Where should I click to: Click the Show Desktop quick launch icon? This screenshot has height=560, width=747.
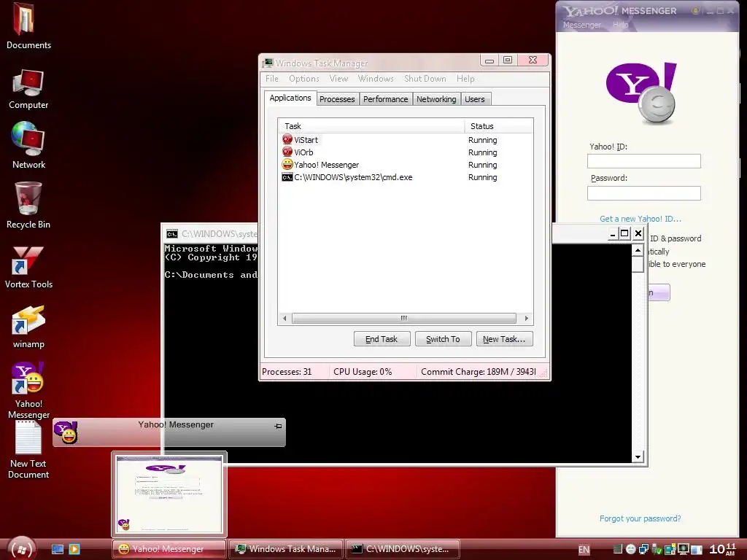(58, 549)
